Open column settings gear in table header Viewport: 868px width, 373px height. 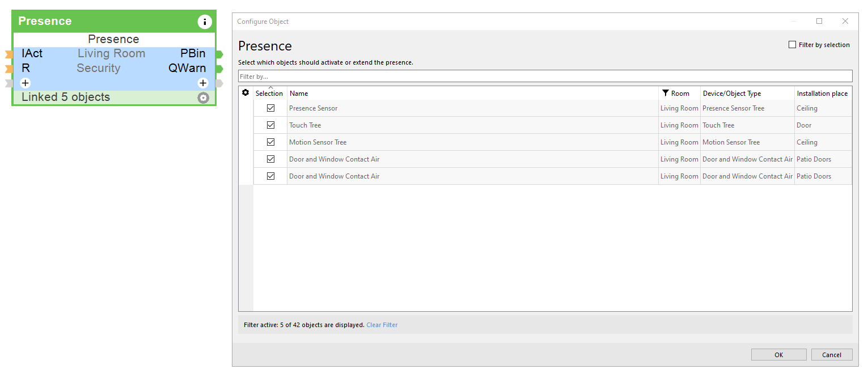coord(245,93)
